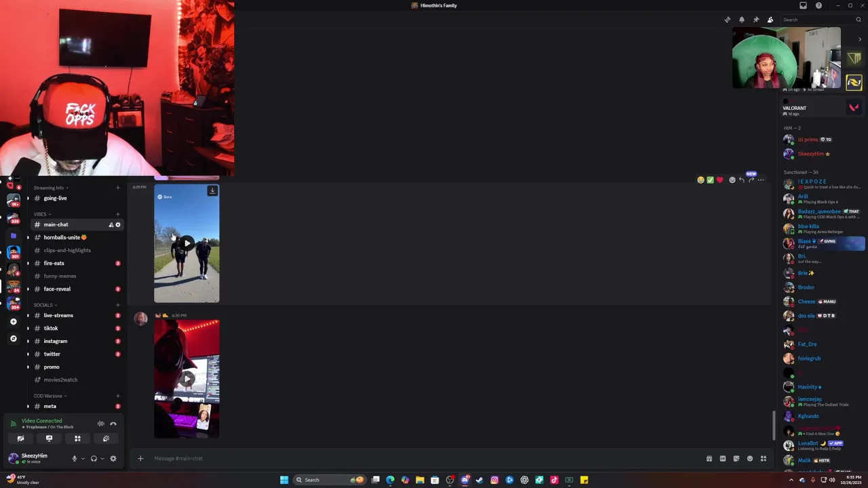This screenshot has height=488, width=868.
Task: Create invite for main-chat channel
Action: tap(111, 224)
